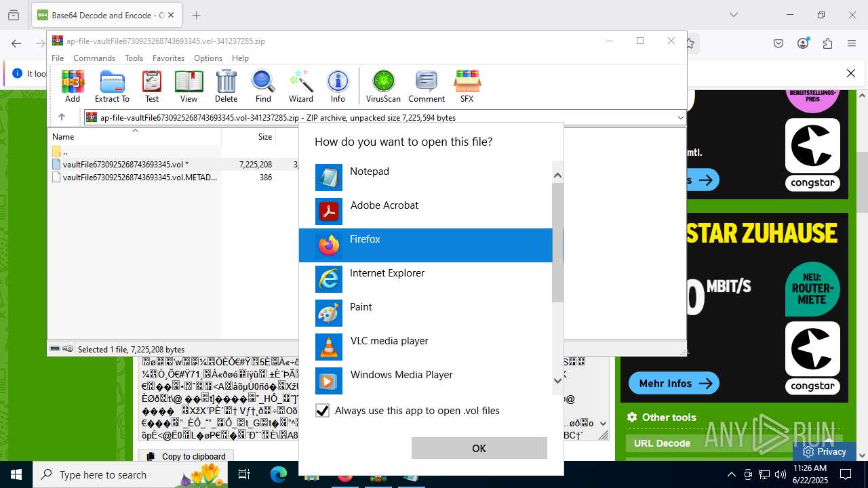Open the Help menu

(240, 58)
